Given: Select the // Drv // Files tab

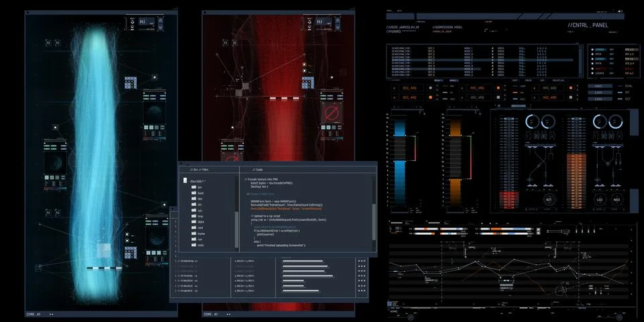Looking at the screenshot, I should point(201,170).
